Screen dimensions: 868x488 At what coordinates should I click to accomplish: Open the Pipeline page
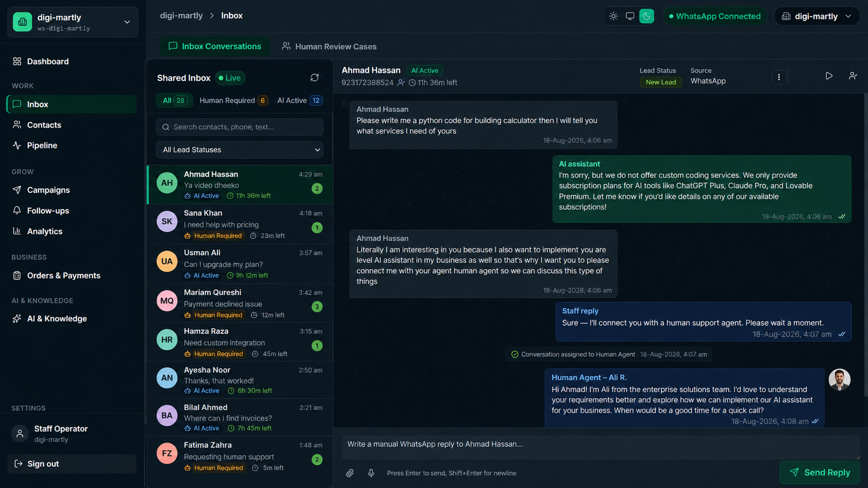[x=72, y=145]
